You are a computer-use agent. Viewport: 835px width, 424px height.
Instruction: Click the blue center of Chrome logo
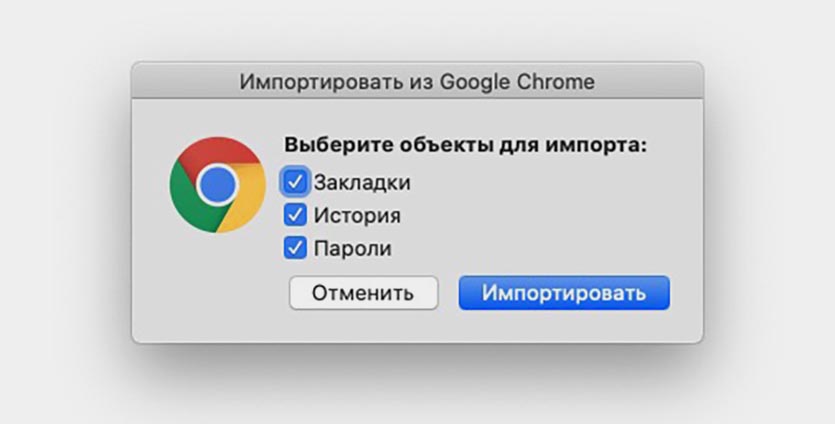[217, 185]
